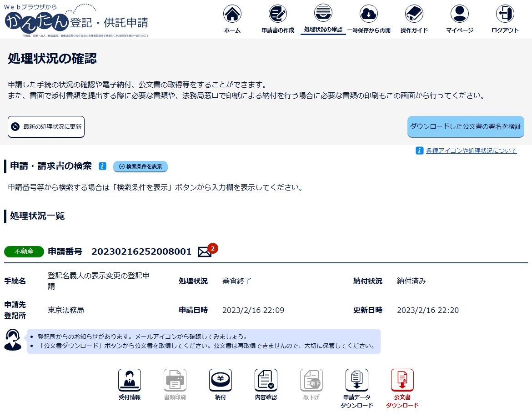Screen dimensions: 532x417
Task: Open the 操作ガイド book icon
Action: [x=414, y=15]
